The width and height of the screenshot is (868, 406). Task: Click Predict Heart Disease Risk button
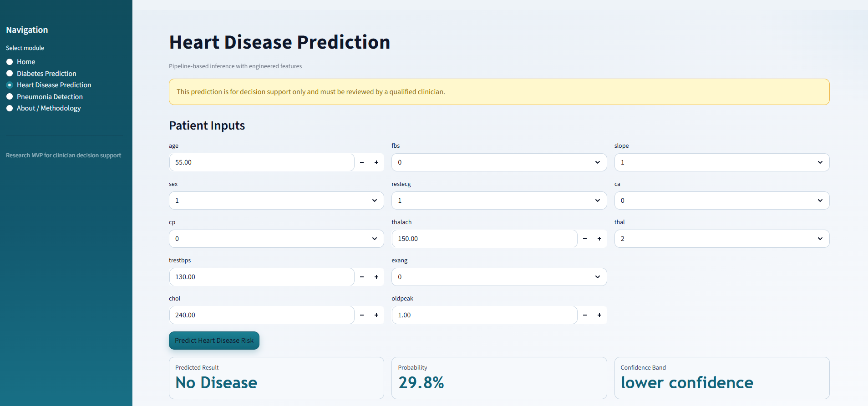(214, 341)
